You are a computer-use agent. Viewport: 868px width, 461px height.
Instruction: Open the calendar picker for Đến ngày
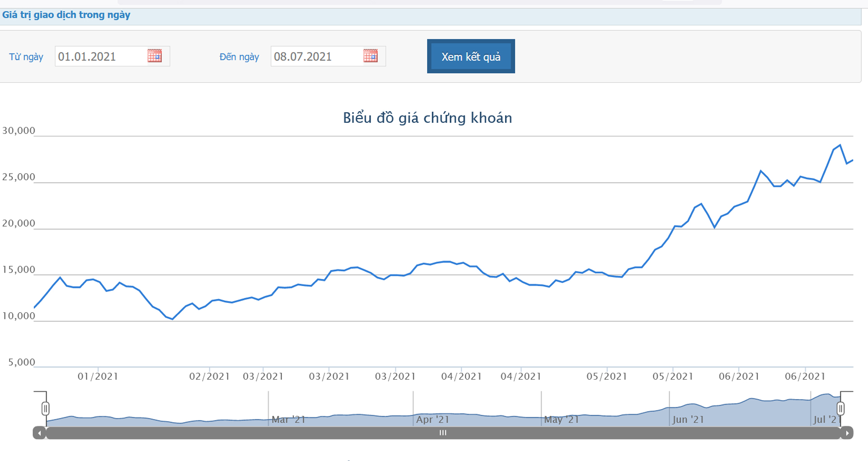[370, 56]
